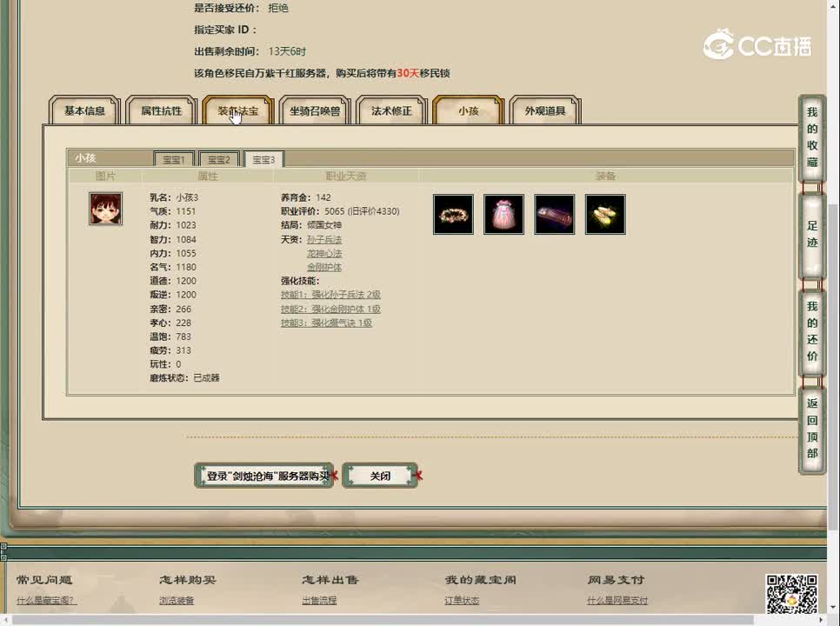
Task: Select the pink dress equipment icon
Action: pos(503,214)
